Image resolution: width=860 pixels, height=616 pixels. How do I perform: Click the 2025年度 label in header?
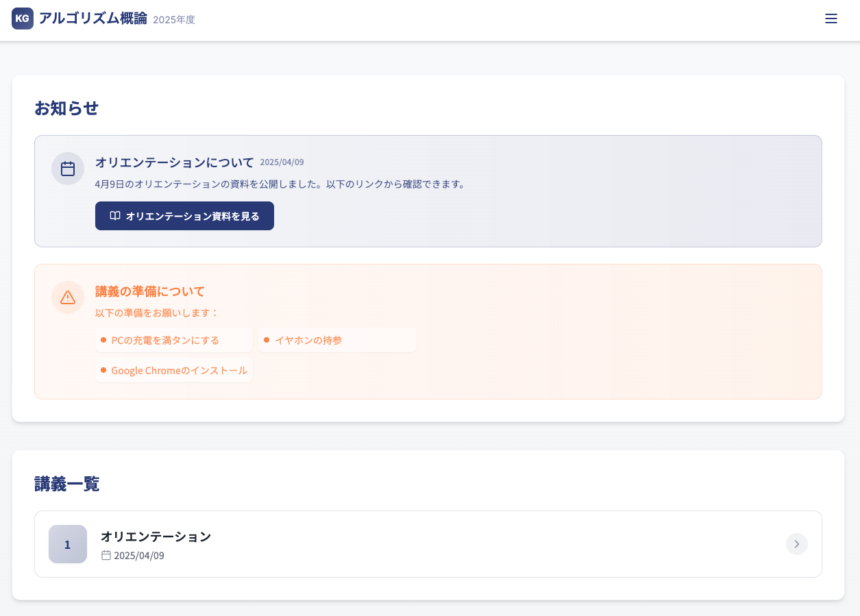click(174, 20)
